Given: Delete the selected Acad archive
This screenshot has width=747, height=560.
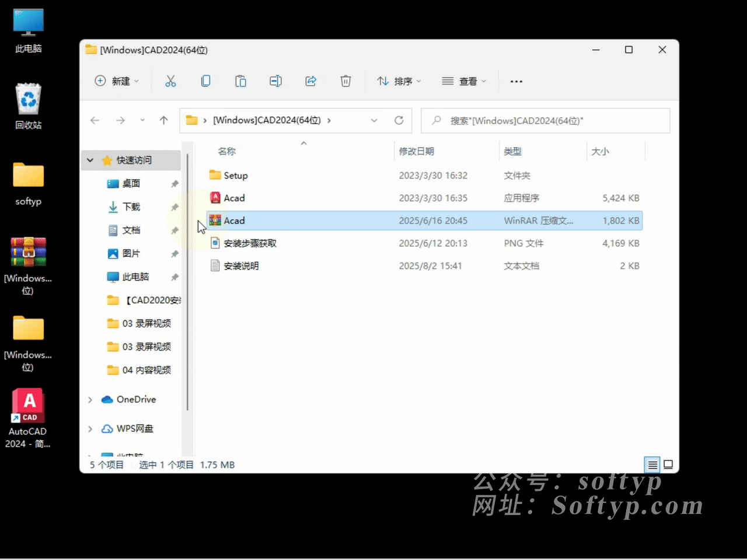Looking at the screenshot, I should click(345, 81).
